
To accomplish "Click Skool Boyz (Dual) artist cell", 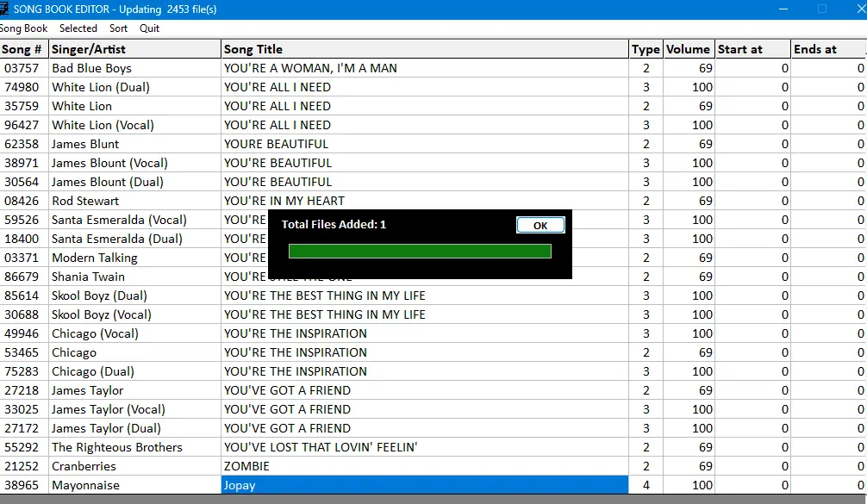I will pyautogui.click(x=135, y=296).
